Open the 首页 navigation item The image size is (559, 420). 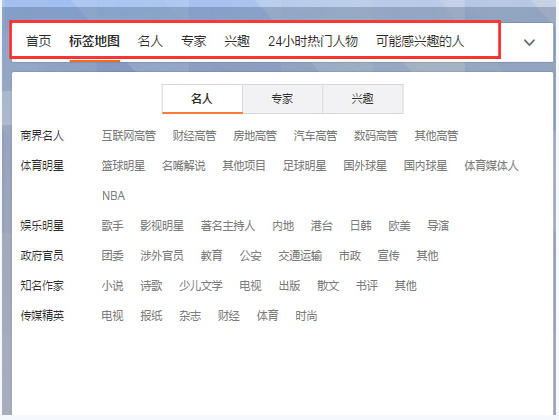tap(39, 41)
